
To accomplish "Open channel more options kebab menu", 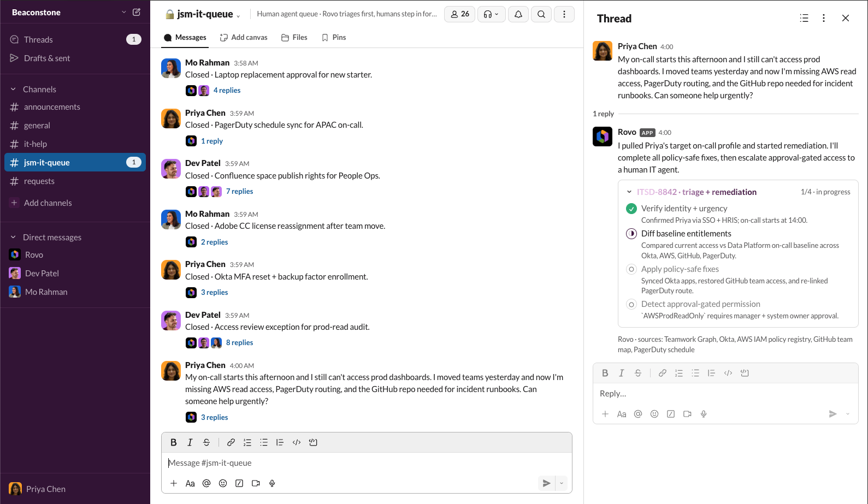I will [564, 14].
